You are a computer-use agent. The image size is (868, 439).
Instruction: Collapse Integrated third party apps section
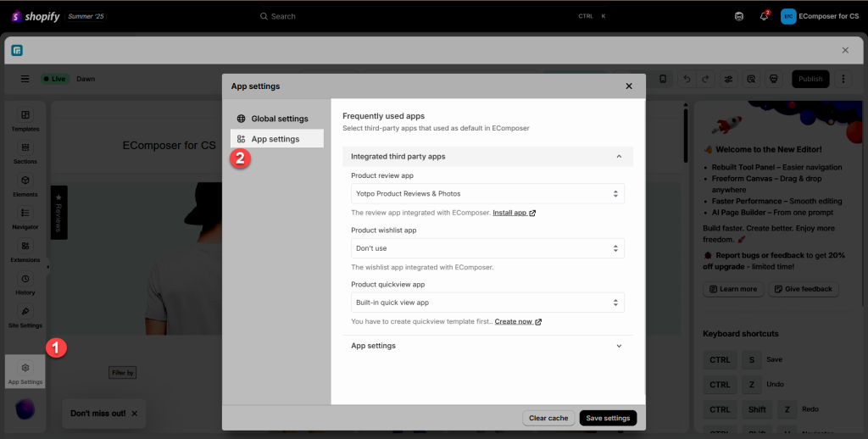487,157
